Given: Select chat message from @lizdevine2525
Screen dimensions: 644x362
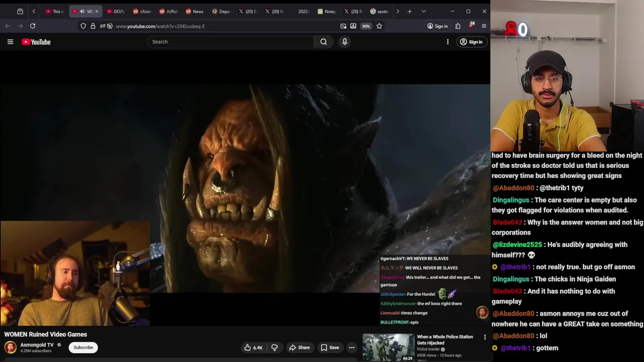Looking at the screenshot, I should [560, 250].
